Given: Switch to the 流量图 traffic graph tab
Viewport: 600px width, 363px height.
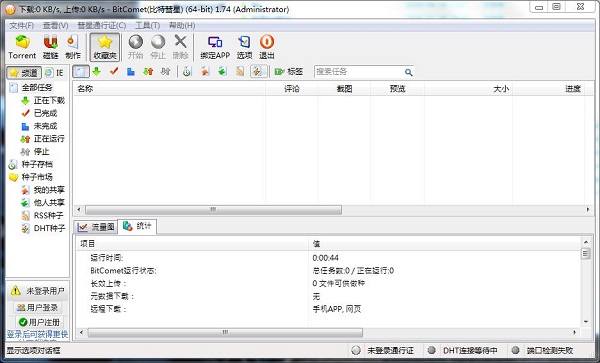Looking at the screenshot, I should point(96,227).
